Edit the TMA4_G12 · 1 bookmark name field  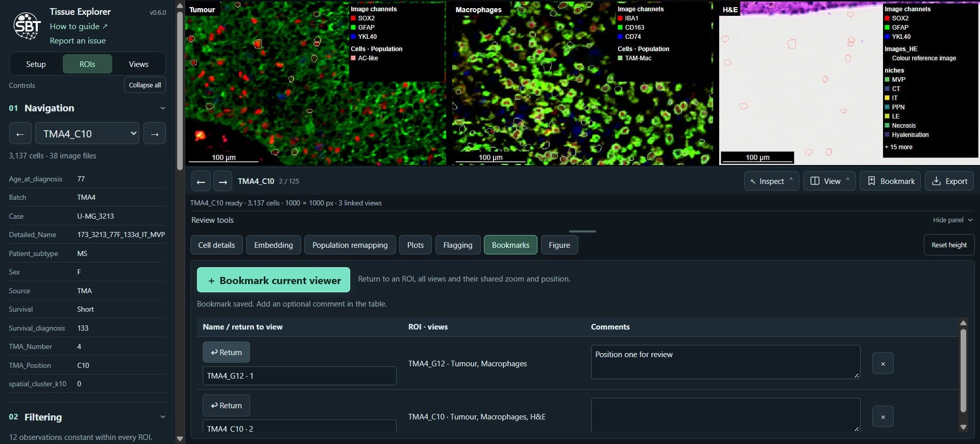(300, 376)
